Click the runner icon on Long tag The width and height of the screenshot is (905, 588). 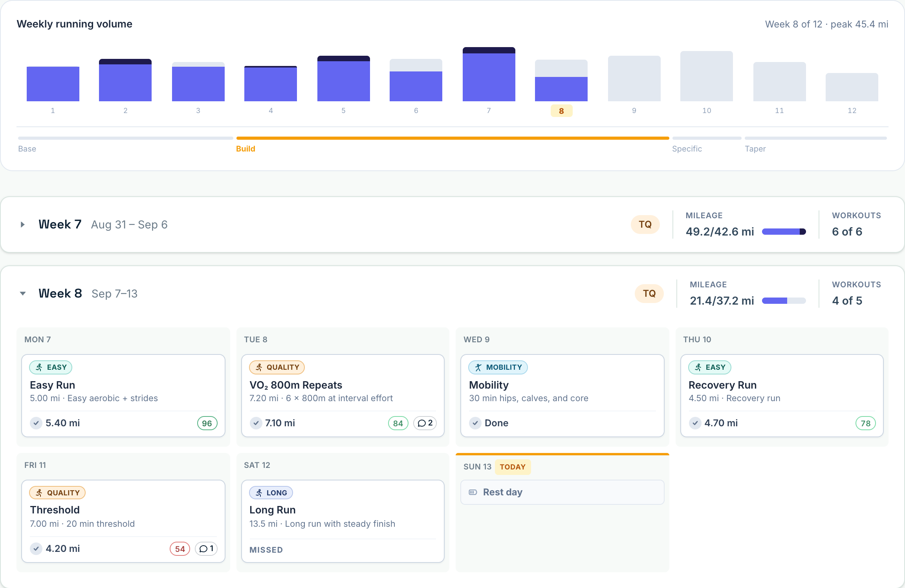(259, 493)
